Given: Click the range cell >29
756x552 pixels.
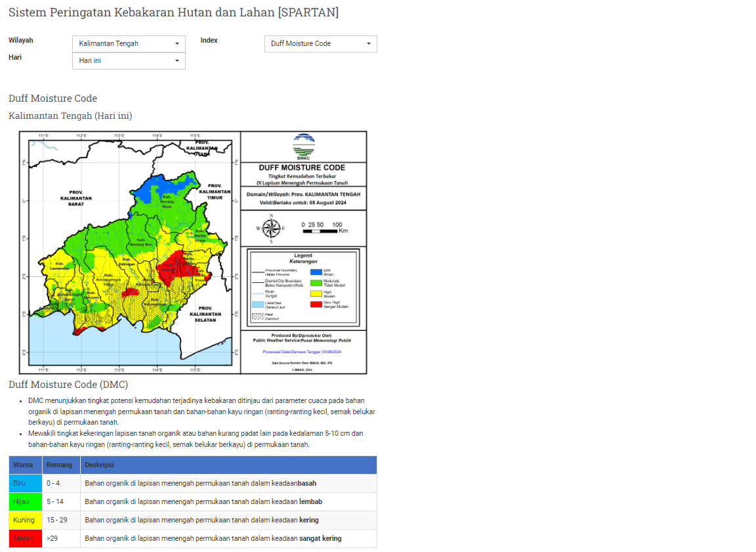Looking at the screenshot, I should click(x=61, y=538).
